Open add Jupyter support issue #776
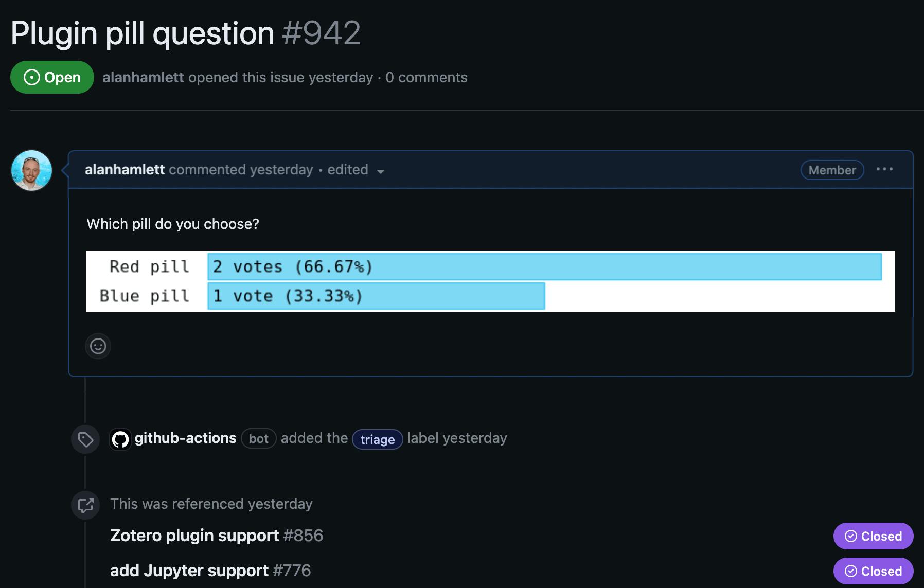This screenshot has width=924, height=588. [210, 571]
